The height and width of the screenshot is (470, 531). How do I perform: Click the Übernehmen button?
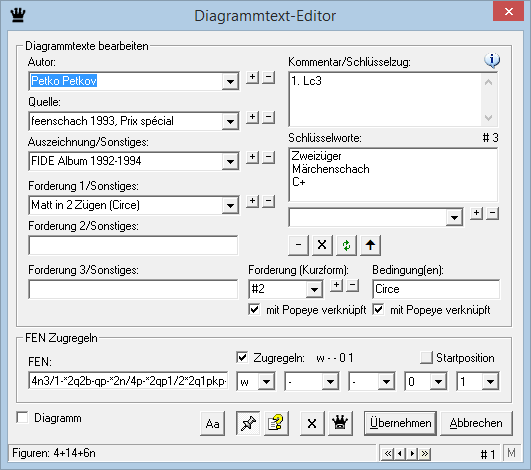(400, 423)
